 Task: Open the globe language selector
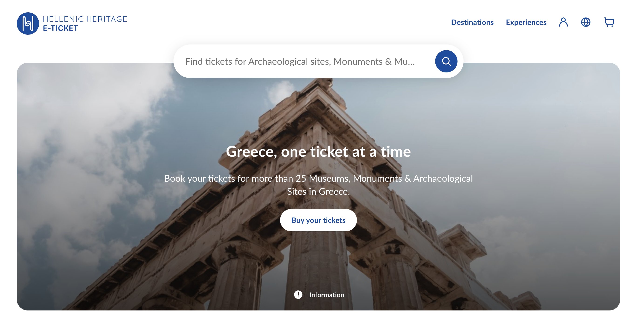pos(586,22)
